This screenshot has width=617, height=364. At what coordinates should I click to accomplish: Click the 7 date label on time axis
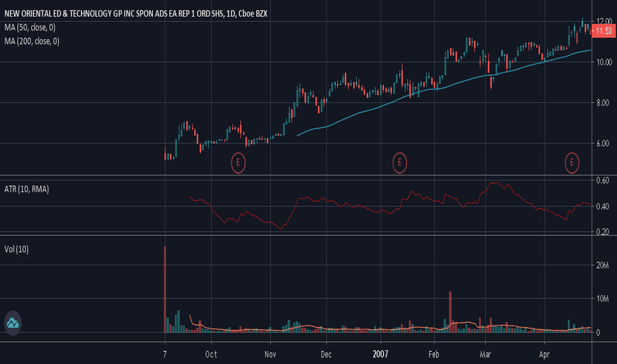165,355
